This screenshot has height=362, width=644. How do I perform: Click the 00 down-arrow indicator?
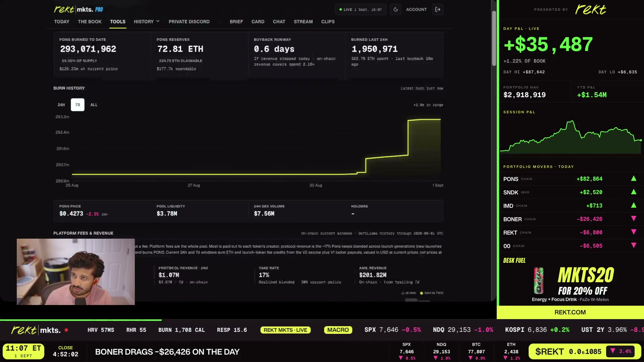[x=634, y=246]
